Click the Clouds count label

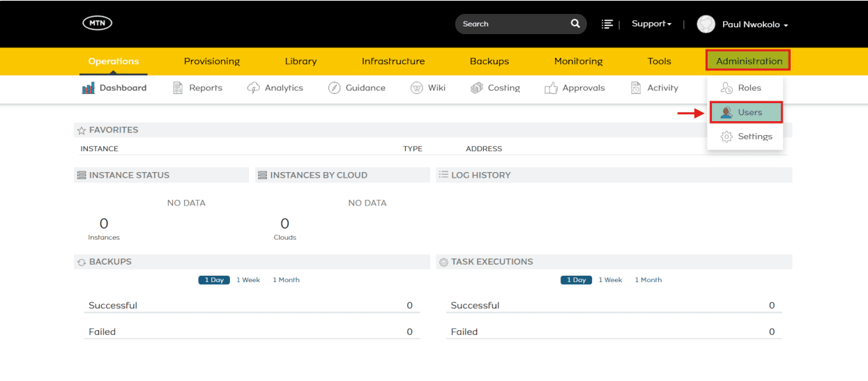tap(285, 238)
